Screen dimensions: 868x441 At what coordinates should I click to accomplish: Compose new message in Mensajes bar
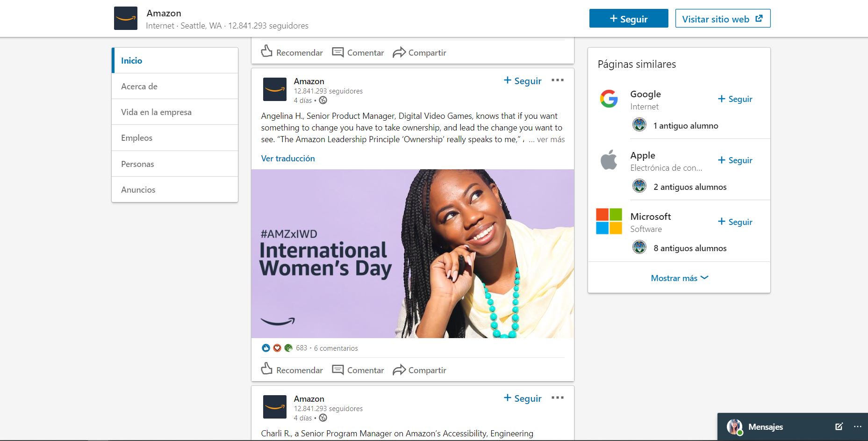839,427
